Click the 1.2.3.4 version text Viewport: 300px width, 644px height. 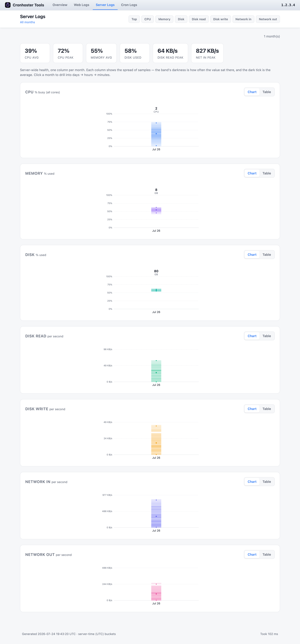pyautogui.click(x=288, y=5)
